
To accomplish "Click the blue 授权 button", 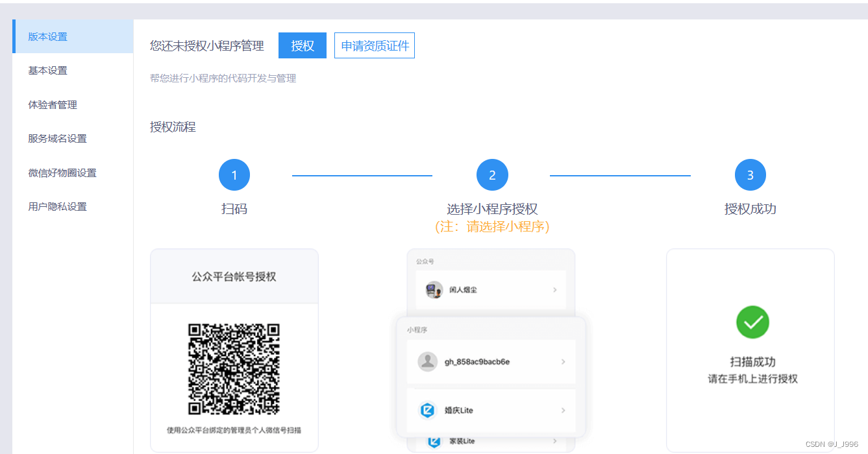I will 303,45.
